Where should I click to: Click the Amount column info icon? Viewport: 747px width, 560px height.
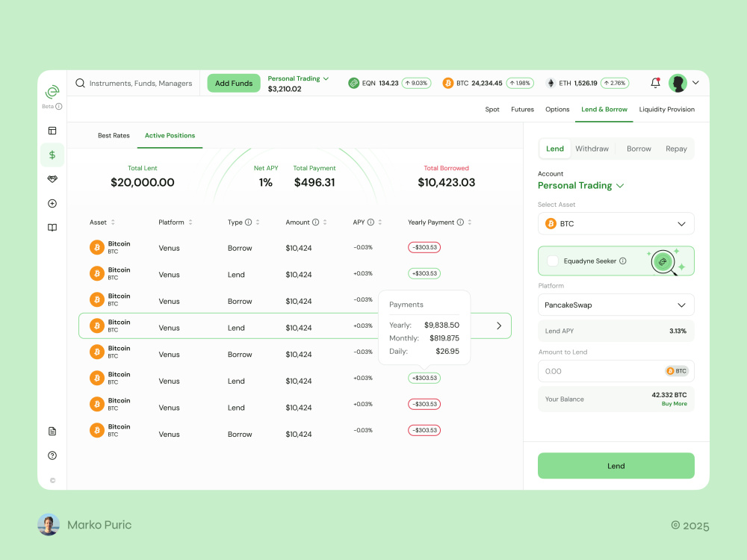315,223
